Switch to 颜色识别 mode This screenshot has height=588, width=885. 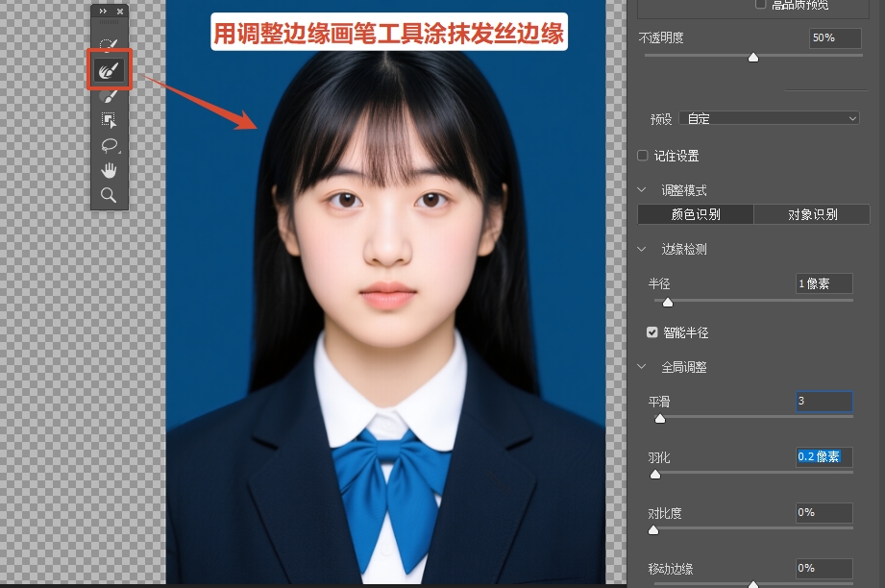click(695, 214)
